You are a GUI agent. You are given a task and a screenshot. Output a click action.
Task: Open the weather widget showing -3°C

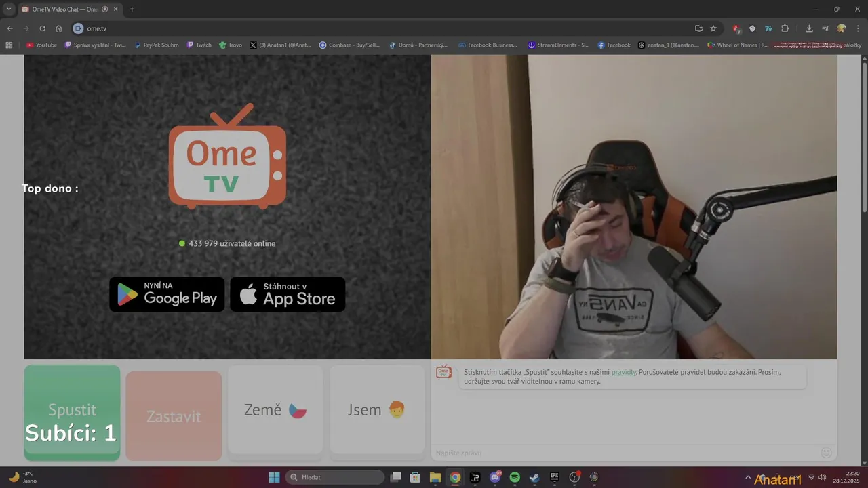pos(22,477)
